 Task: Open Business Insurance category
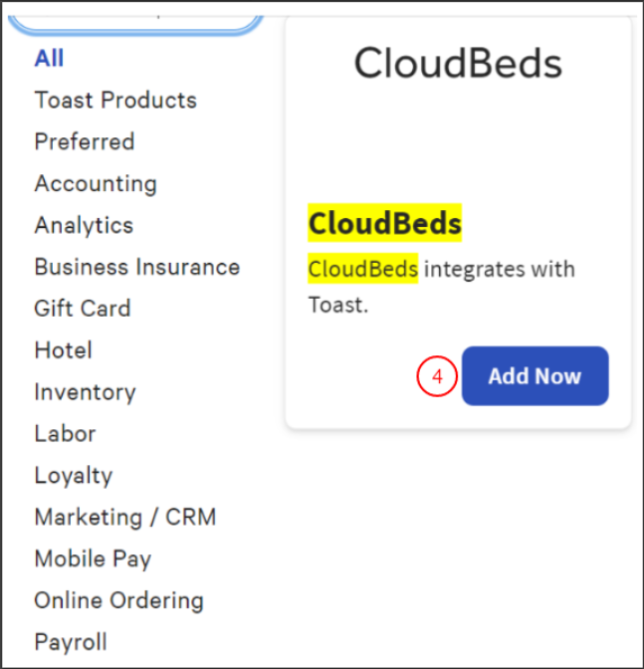[x=137, y=268]
